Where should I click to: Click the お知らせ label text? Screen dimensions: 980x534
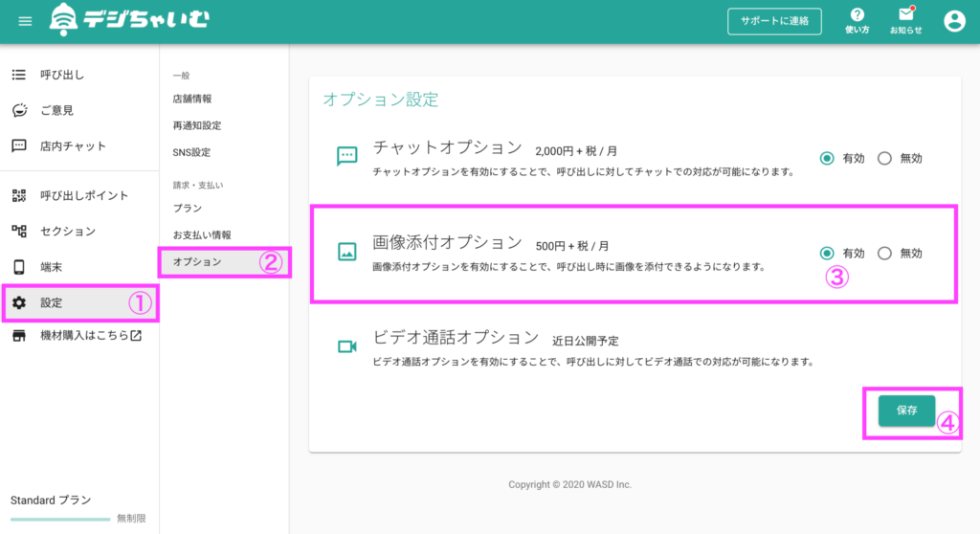point(906,30)
